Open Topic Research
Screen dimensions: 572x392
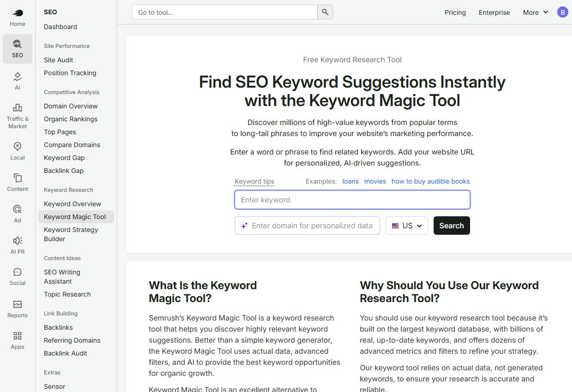[x=67, y=294]
